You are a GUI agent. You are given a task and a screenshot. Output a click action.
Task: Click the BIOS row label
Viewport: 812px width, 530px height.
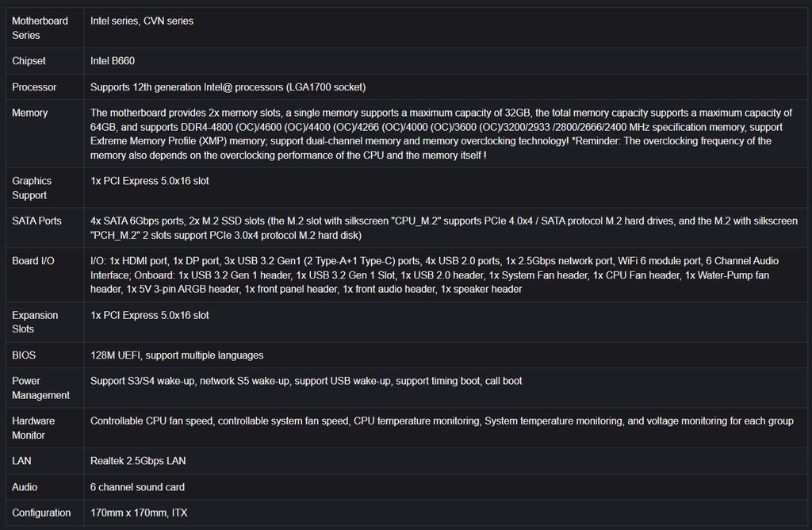[24, 355]
